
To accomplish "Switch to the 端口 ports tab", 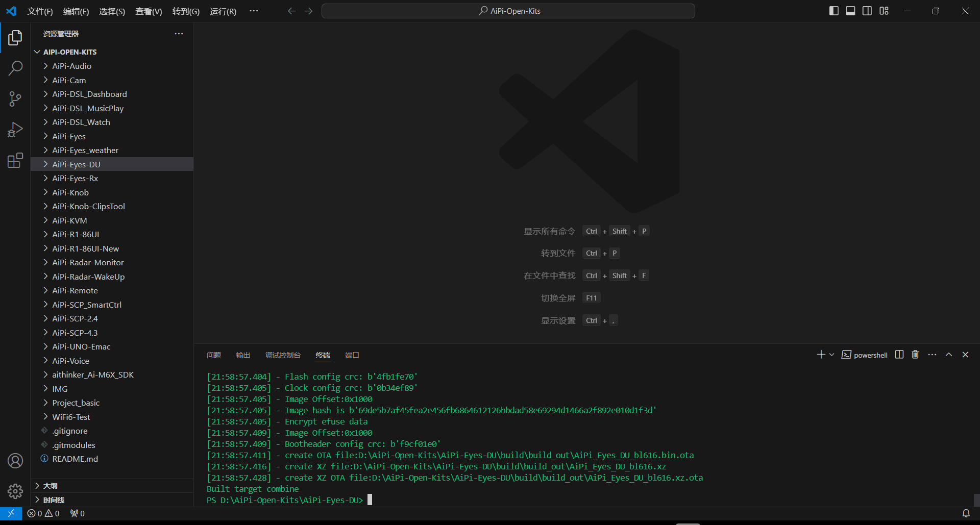I will pyautogui.click(x=352, y=355).
